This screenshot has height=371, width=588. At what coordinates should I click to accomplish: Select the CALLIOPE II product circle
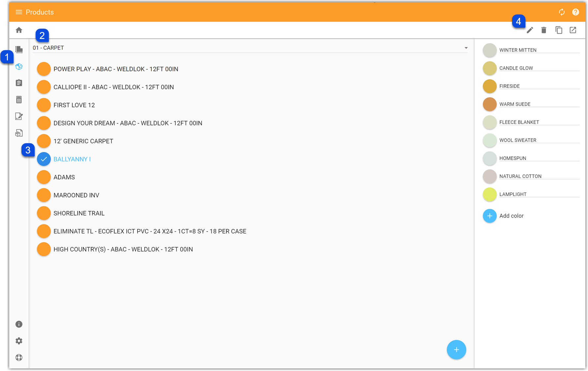[44, 87]
